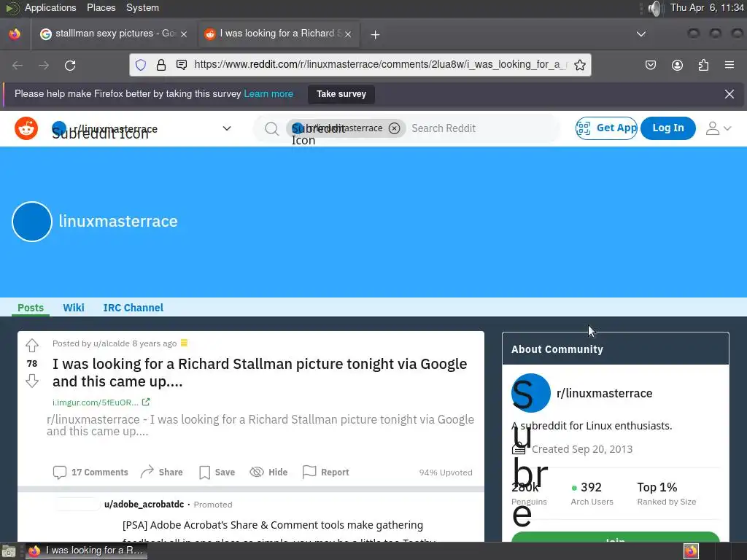Click the Get App button

click(606, 128)
